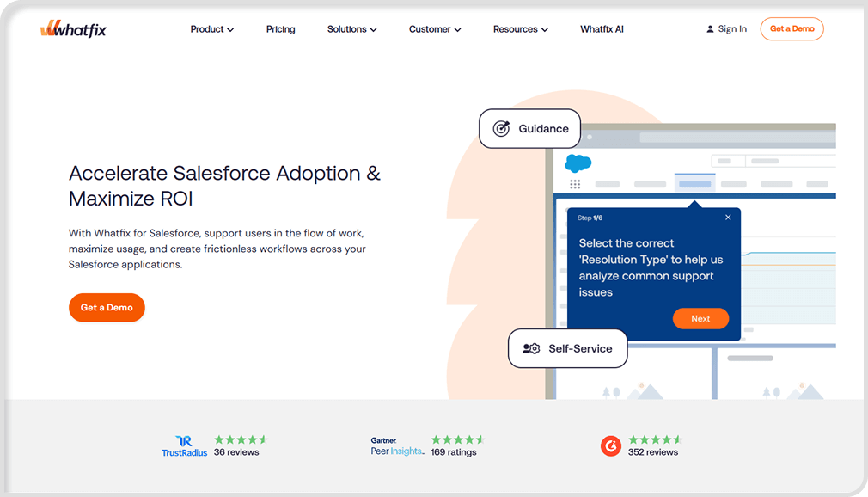Screen dimensions: 868x497
Task: Click the Salesforce cloud logo
Action: [x=578, y=163]
